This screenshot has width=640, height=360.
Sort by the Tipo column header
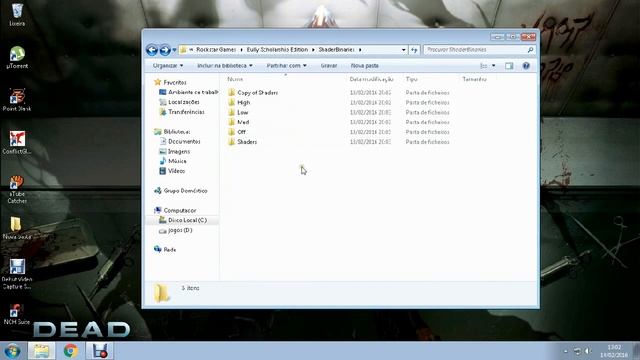click(411, 79)
